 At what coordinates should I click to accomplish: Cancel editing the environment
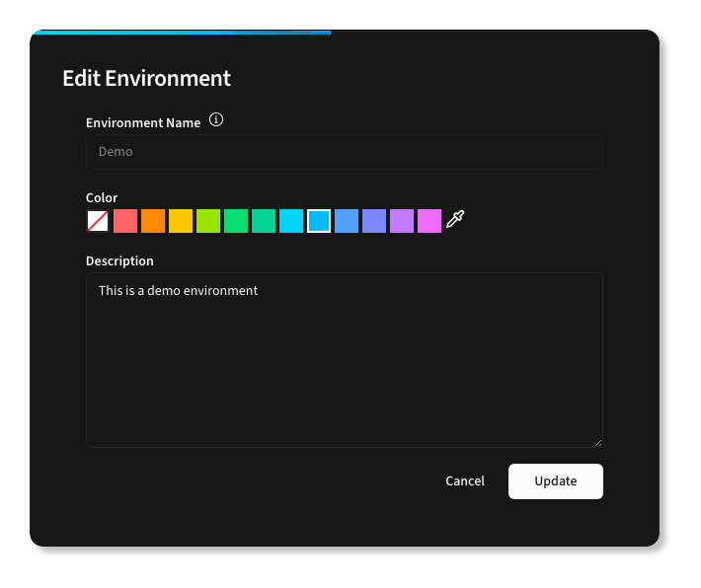tap(465, 481)
